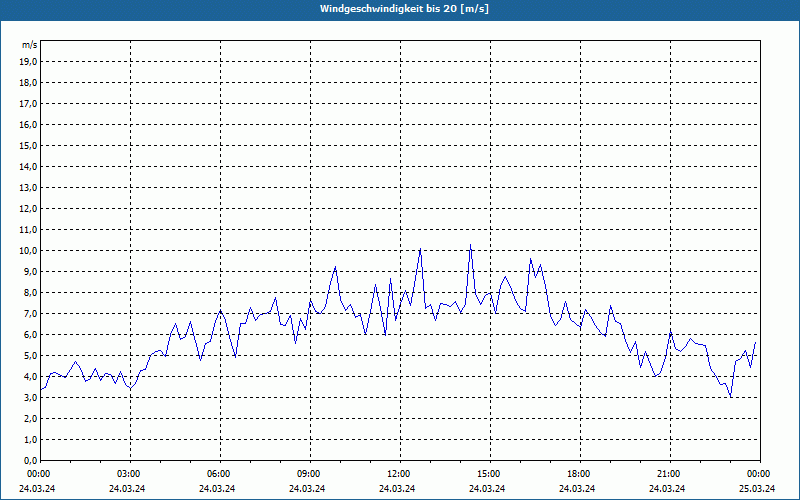Click the 5,0 y-axis label
This screenshot has width=800, height=500.
31,356
